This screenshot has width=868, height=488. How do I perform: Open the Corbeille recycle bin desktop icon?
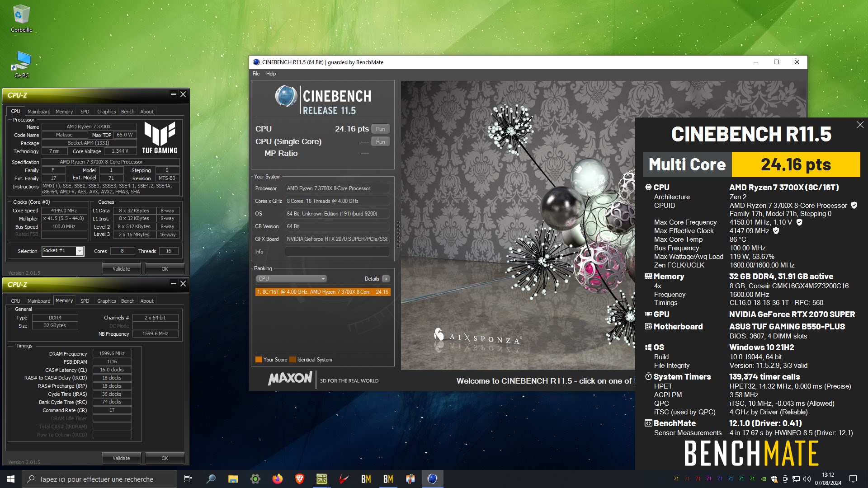[x=21, y=18]
